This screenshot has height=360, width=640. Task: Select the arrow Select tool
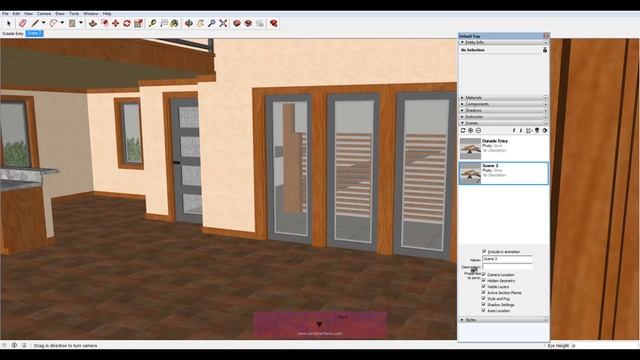[8, 23]
